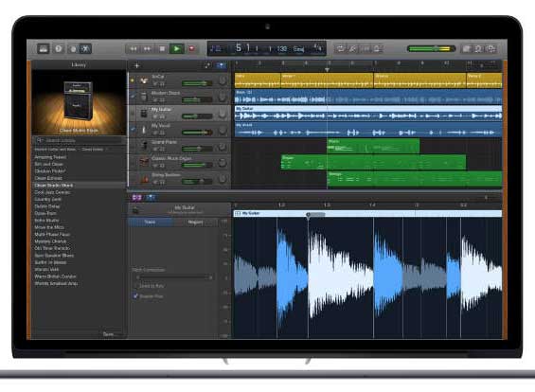Uncheck match groove on My Vocal track
The height and width of the screenshot is (392, 535).
coord(133,130)
